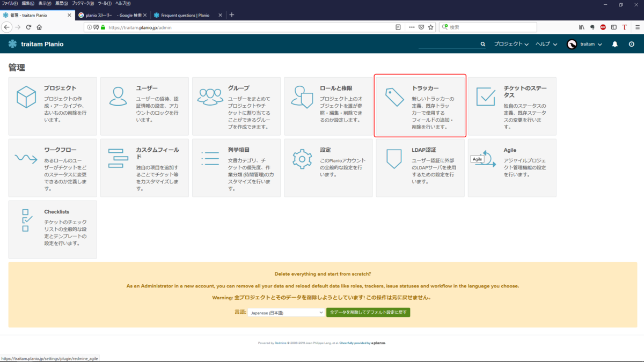The height and width of the screenshot is (362, 644).
Task: Click the search magnifier in Planio navbar
Action: [x=482, y=44]
